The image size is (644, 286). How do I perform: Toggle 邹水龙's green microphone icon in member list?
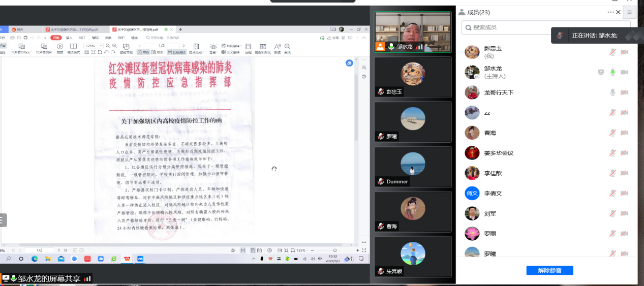pos(613,72)
